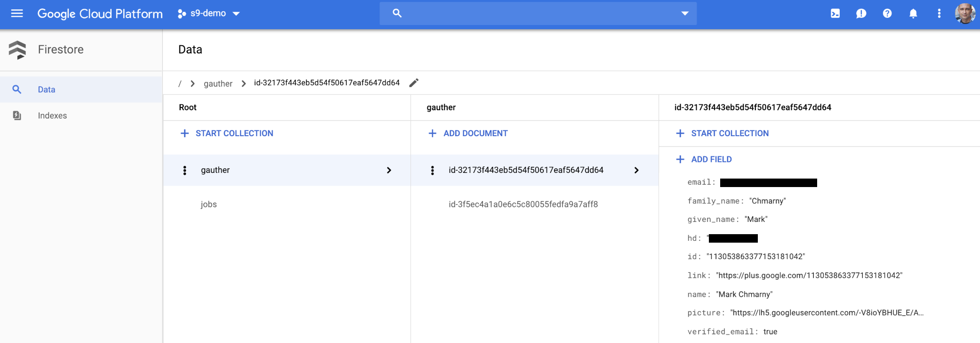The height and width of the screenshot is (343, 980).
Task: Click given_name field value "Mark"
Action: tap(756, 219)
